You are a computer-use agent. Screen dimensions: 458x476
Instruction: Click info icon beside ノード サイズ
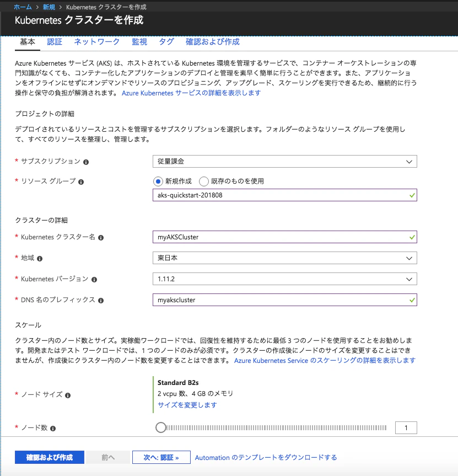68,395
